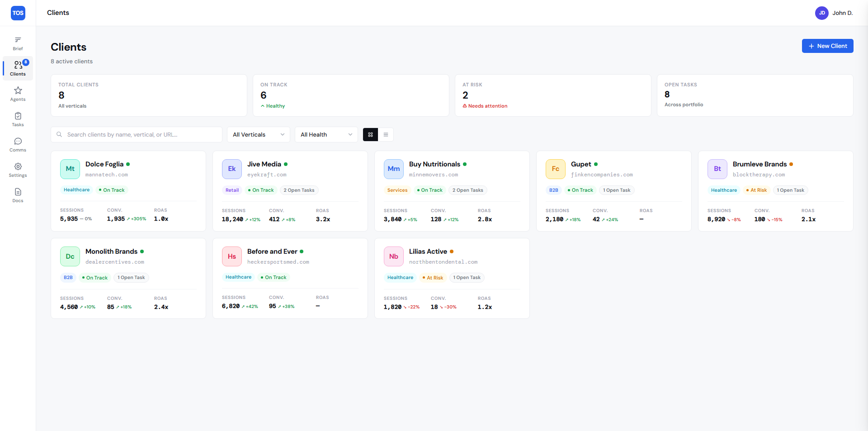Open the At Risk summary card
868x431 pixels.
click(x=553, y=95)
